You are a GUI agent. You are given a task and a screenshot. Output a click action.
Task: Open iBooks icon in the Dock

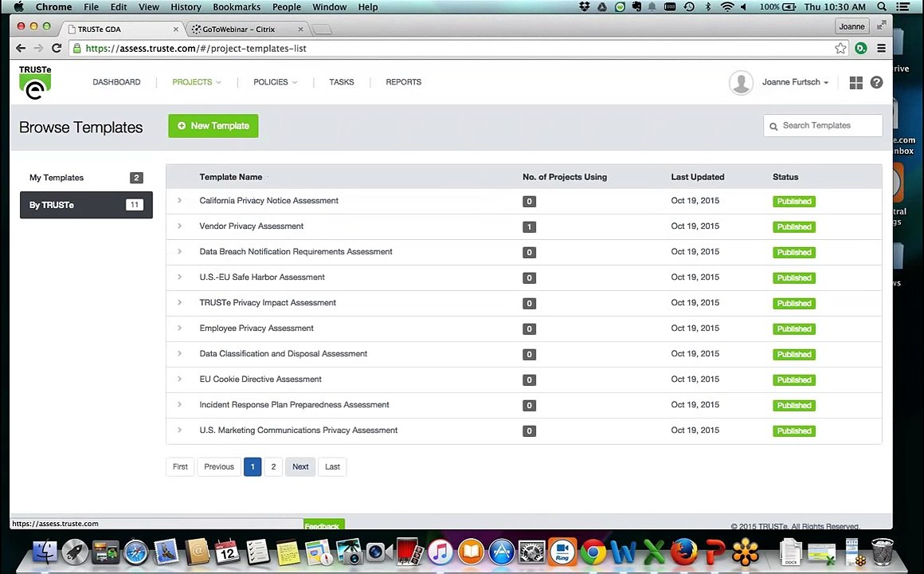[471, 552]
